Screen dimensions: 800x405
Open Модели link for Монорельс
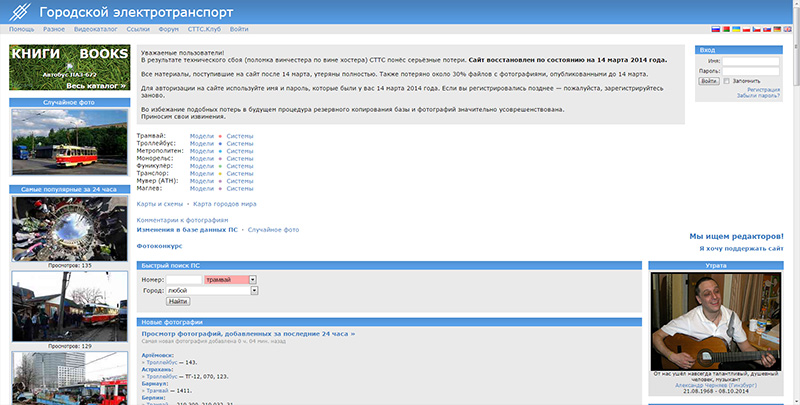pos(202,159)
